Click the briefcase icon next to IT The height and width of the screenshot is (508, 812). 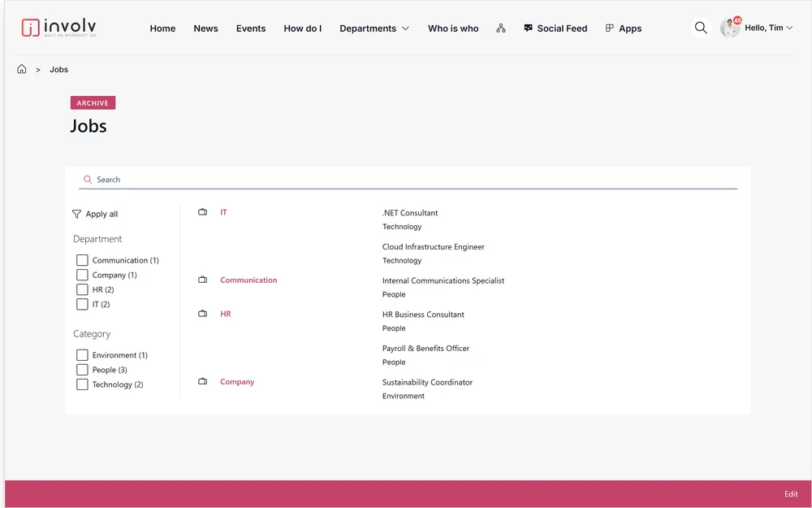(x=202, y=212)
